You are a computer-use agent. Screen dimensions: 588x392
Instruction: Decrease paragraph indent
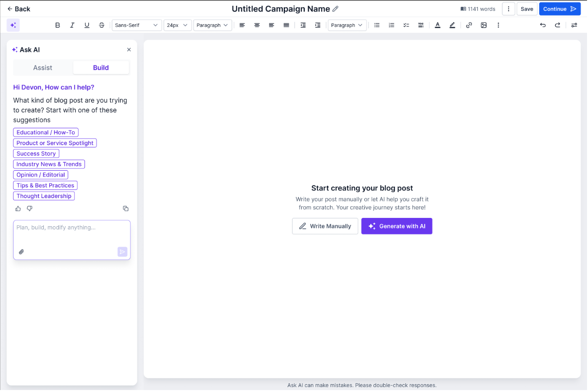303,25
